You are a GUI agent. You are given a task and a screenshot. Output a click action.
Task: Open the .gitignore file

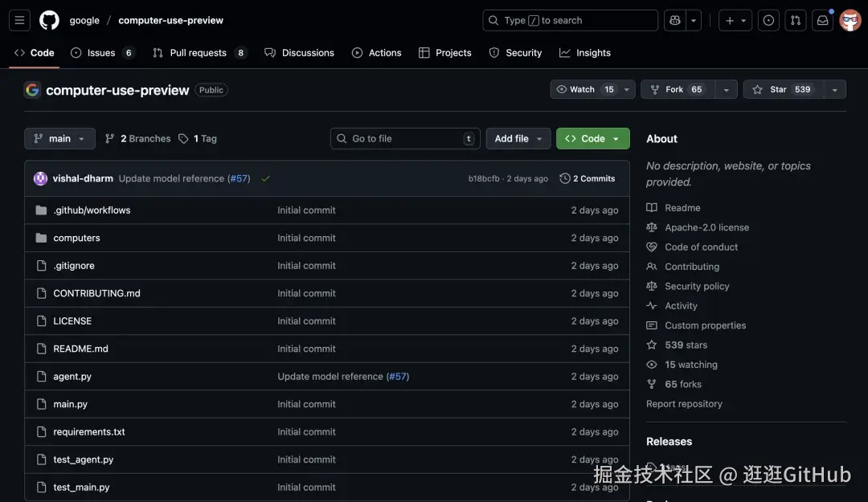point(74,266)
